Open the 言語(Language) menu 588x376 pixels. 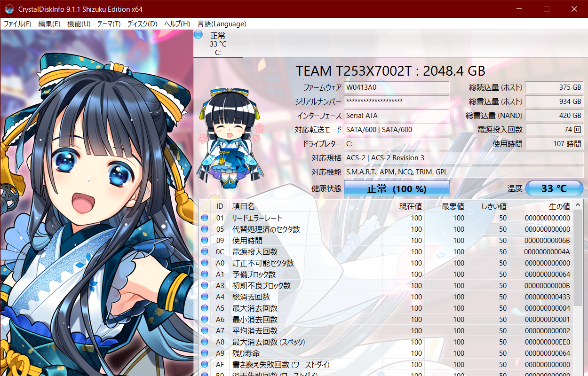222,24
